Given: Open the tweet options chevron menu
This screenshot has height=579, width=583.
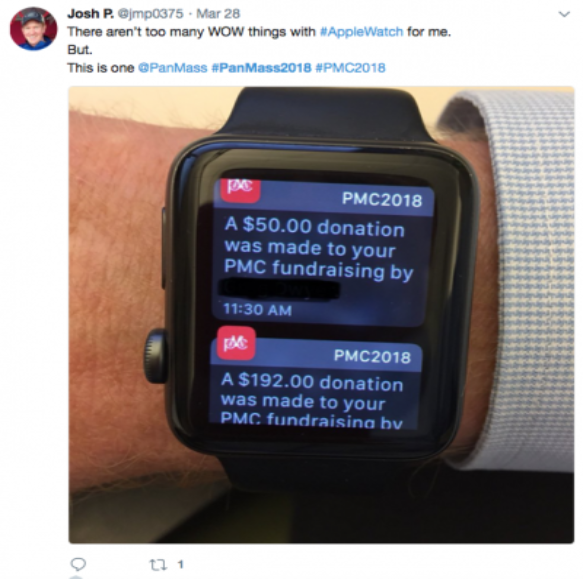Looking at the screenshot, I should tap(564, 14).
